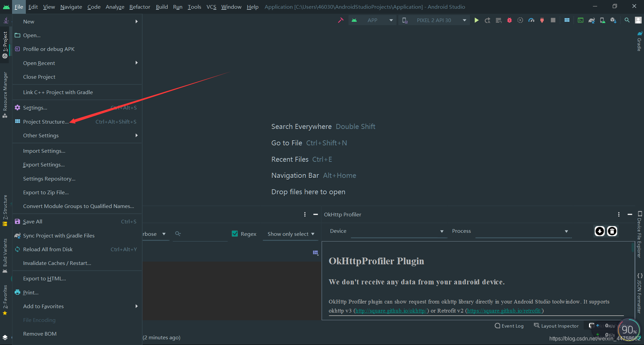644x345 pixels.
Task: Open the SDK Manager icon
Action: [x=613, y=20]
